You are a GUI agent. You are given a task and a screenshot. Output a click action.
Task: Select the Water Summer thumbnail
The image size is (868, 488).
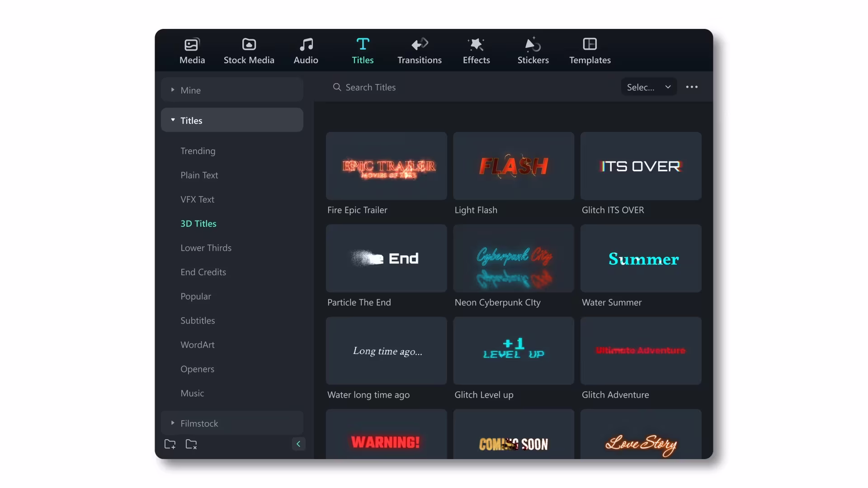pyautogui.click(x=641, y=258)
